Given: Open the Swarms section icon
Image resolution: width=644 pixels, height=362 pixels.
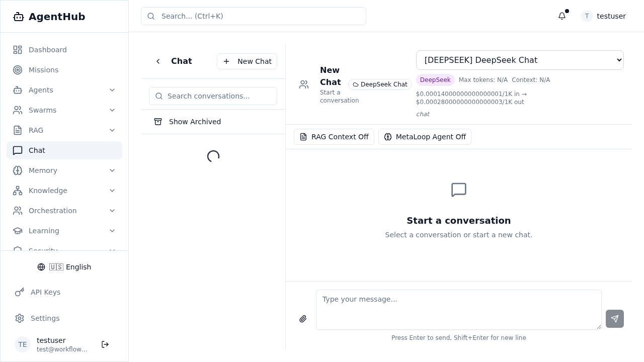Looking at the screenshot, I should [x=18, y=110].
